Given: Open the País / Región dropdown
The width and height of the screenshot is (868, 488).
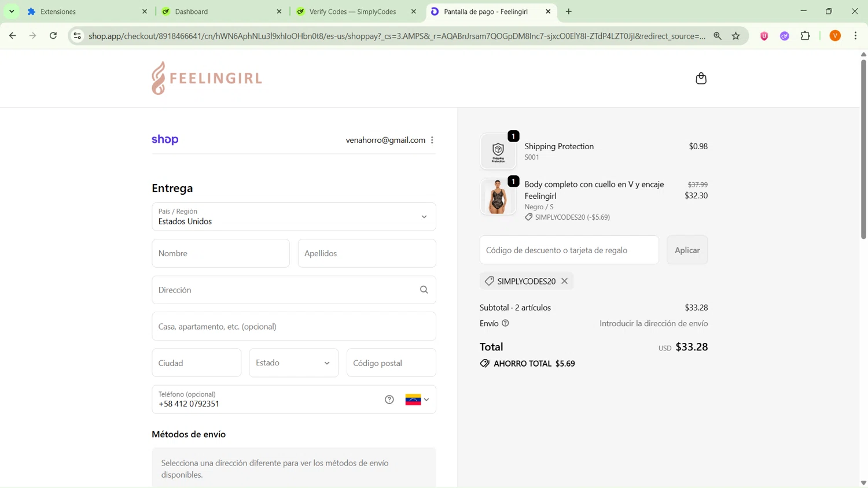Looking at the screenshot, I should coord(294,217).
